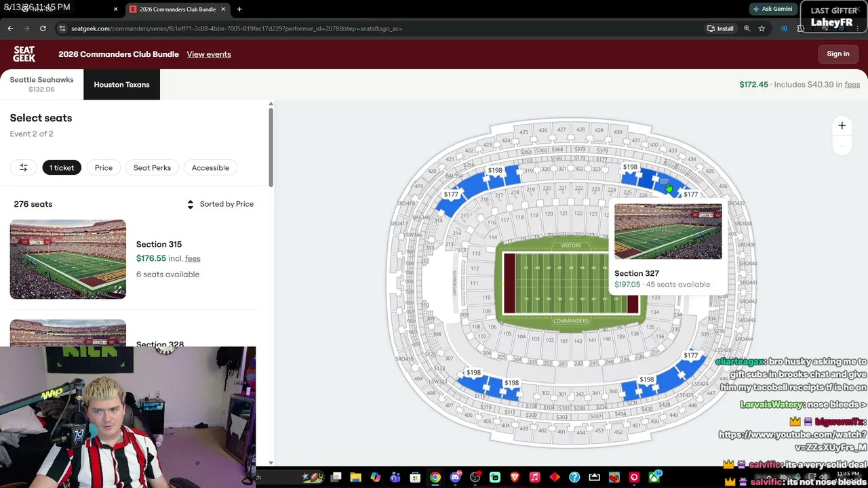Open the Xbox app from the taskbar
868x488 pixels.
point(654,477)
